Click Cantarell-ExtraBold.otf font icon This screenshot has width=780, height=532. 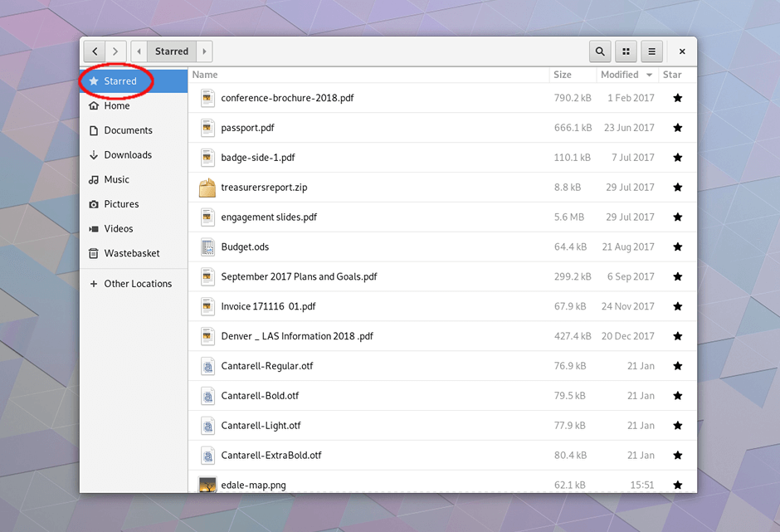pyautogui.click(x=207, y=456)
